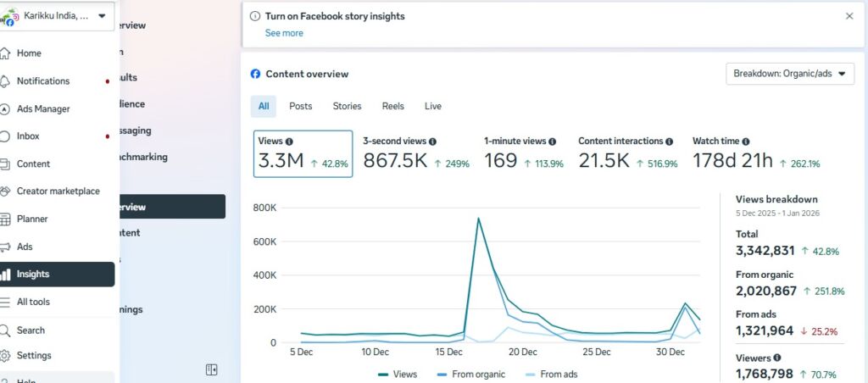Toggle Views series in chart legend
This screenshot has height=383, width=868.
click(x=395, y=374)
